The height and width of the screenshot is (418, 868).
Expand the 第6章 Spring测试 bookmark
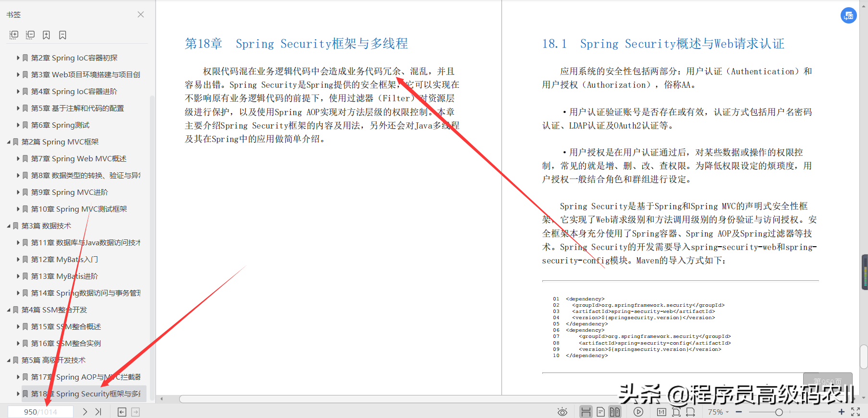tap(18, 125)
